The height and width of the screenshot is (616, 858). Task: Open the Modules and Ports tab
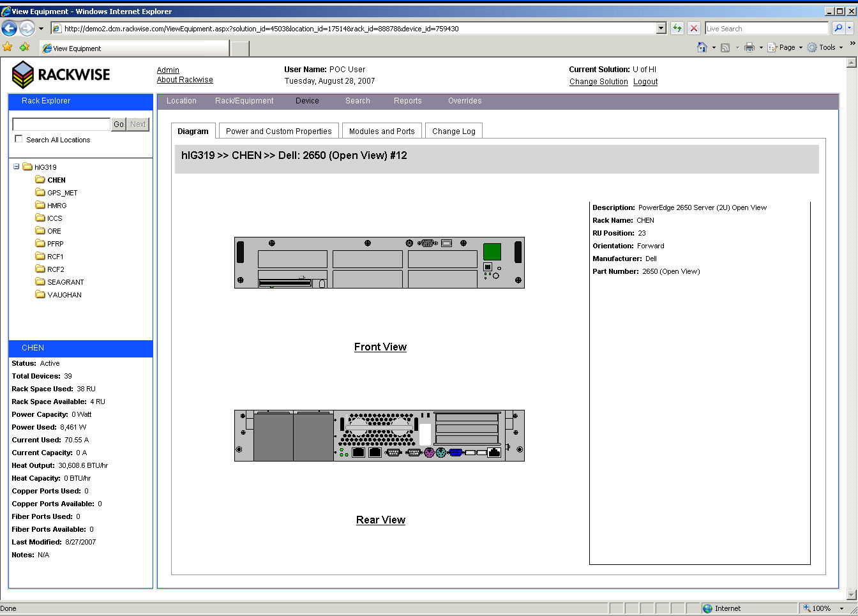[382, 131]
